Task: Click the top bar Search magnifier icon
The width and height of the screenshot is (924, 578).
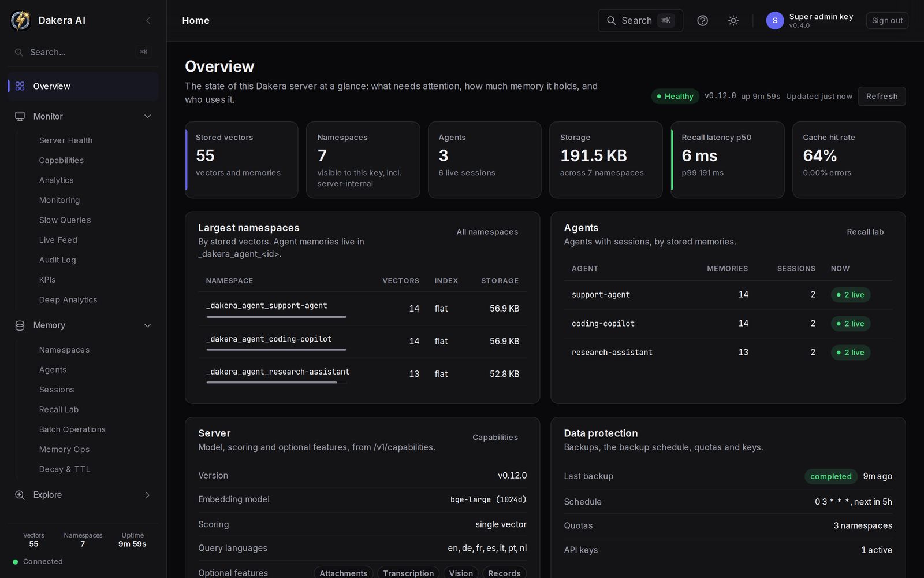Action: [611, 20]
